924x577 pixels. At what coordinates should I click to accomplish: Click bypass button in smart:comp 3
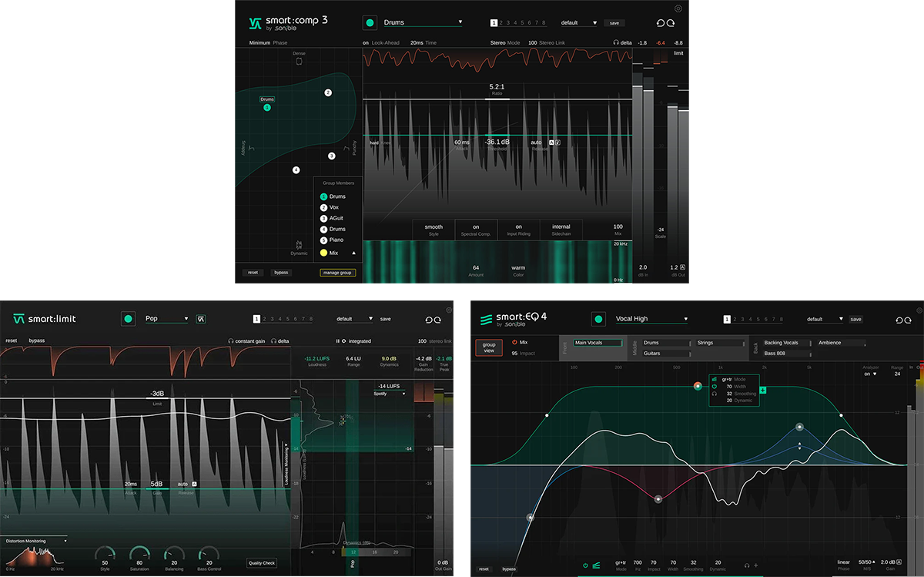point(281,272)
